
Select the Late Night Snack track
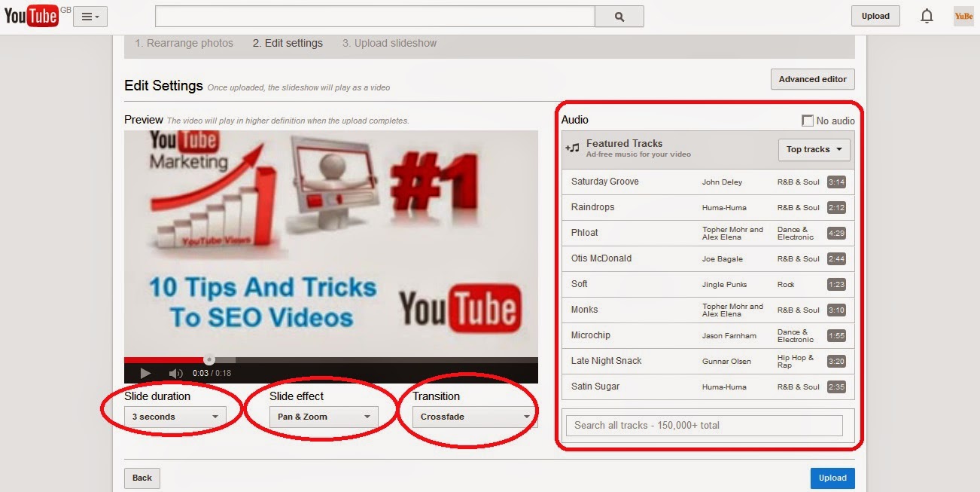point(708,361)
